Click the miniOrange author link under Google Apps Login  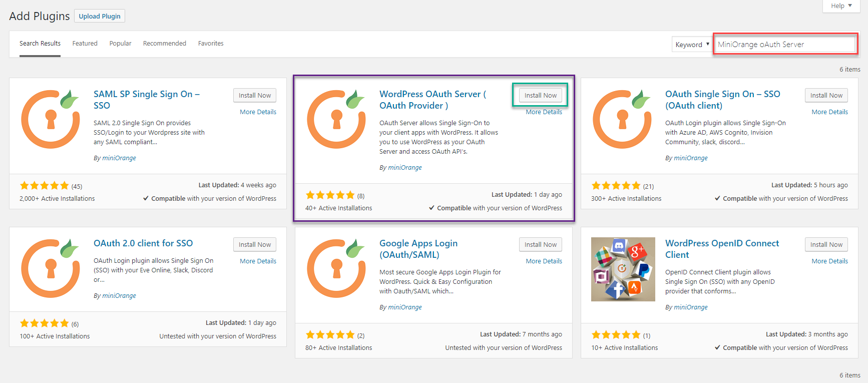tap(405, 307)
